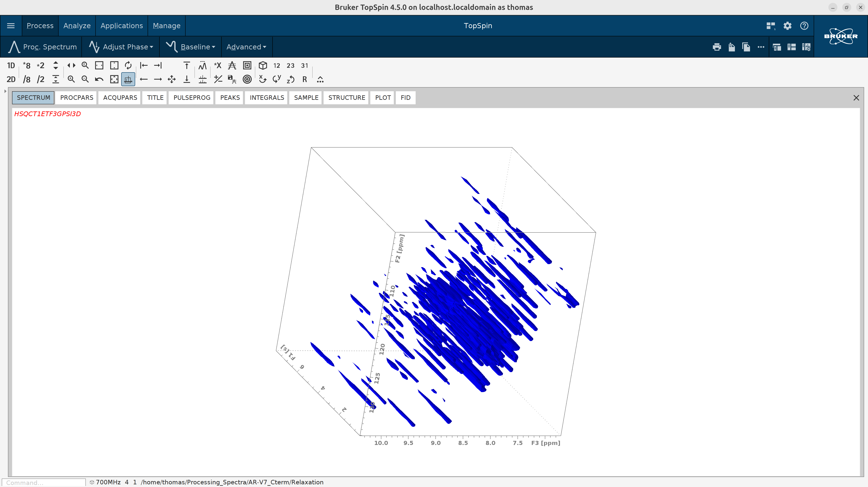This screenshot has height=487, width=868.
Task: Switch to the 2D display mode
Action: tap(11, 79)
